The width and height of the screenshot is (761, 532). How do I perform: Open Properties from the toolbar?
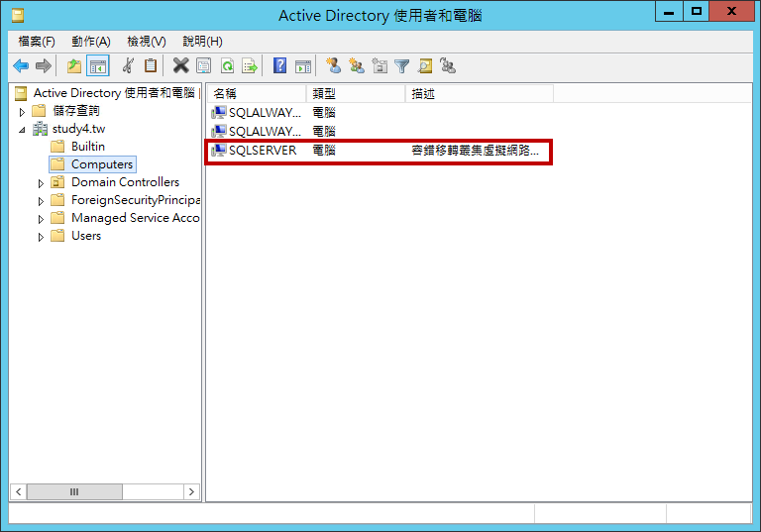click(203, 65)
